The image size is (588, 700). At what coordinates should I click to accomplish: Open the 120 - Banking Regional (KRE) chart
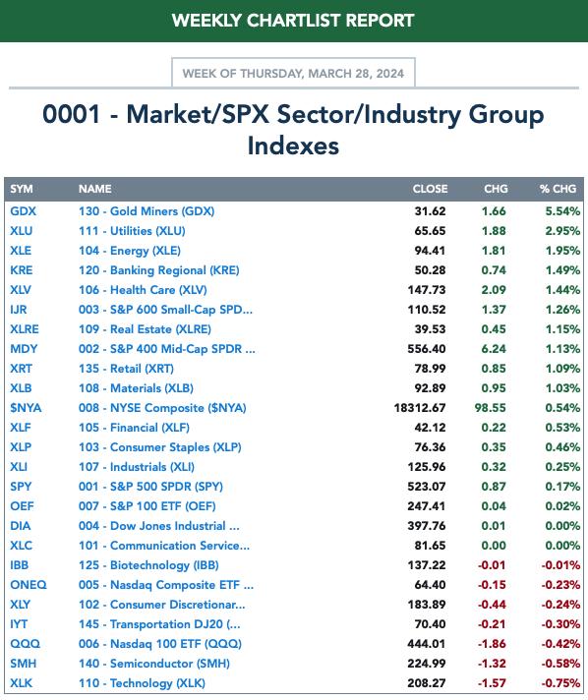point(159,270)
